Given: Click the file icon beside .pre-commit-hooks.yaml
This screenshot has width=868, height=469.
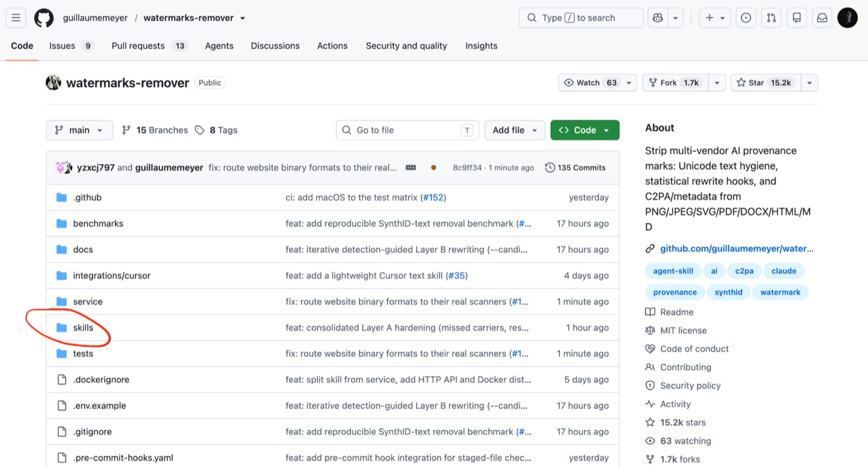Looking at the screenshot, I should 61,458.
